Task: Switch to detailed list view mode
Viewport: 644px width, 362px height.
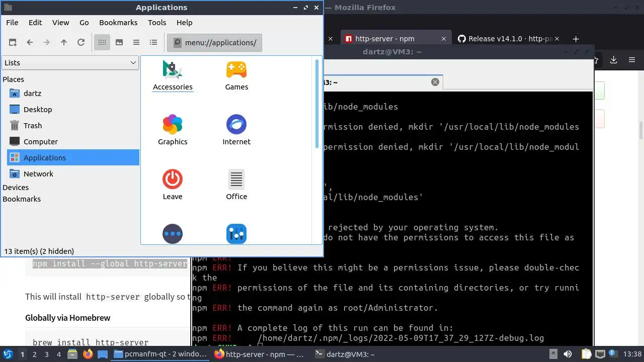Action: 153,43
